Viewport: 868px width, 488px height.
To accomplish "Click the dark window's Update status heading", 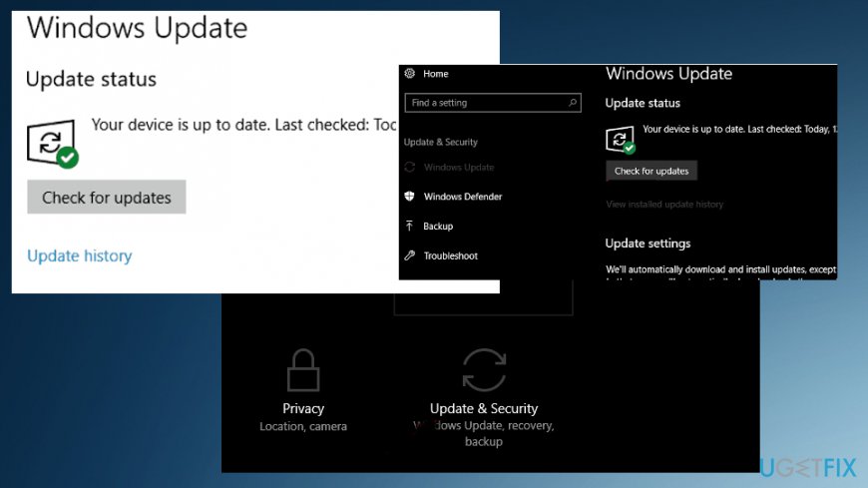I will (x=643, y=103).
